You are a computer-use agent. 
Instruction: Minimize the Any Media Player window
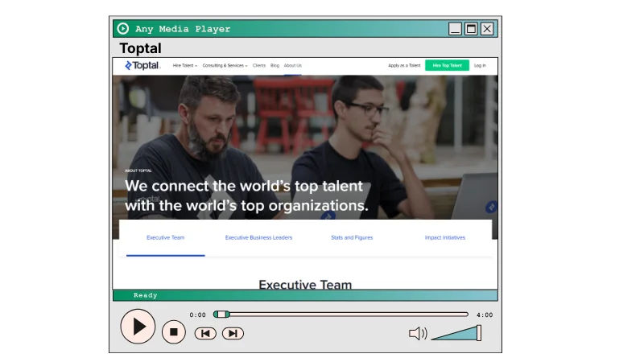click(x=455, y=29)
